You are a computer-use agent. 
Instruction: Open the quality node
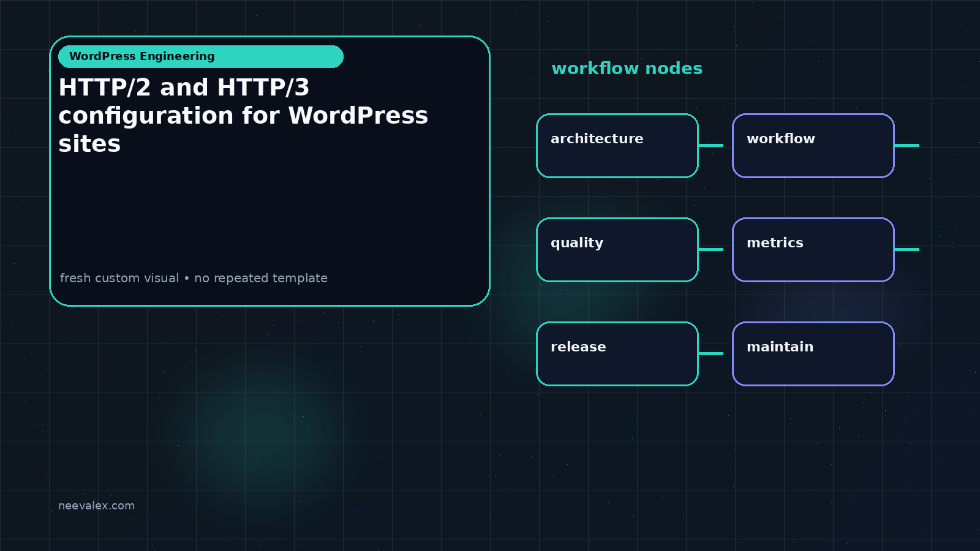click(x=617, y=250)
